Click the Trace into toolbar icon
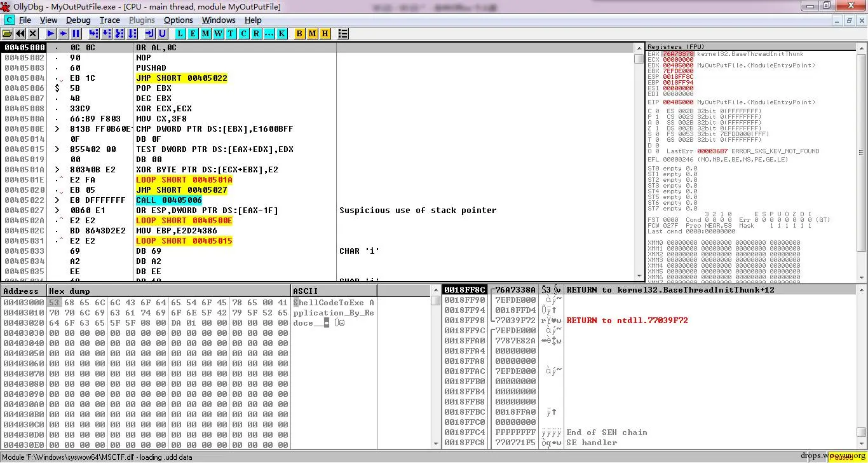The image size is (868, 463). click(x=119, y=34)
